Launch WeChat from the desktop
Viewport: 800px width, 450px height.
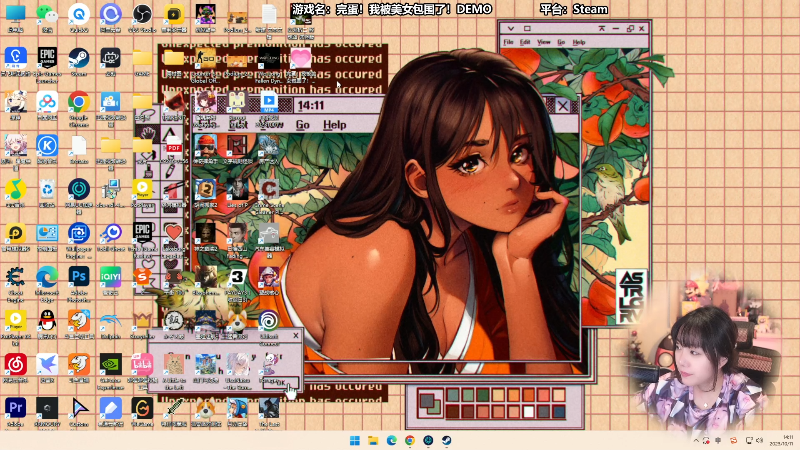(47, 14)
